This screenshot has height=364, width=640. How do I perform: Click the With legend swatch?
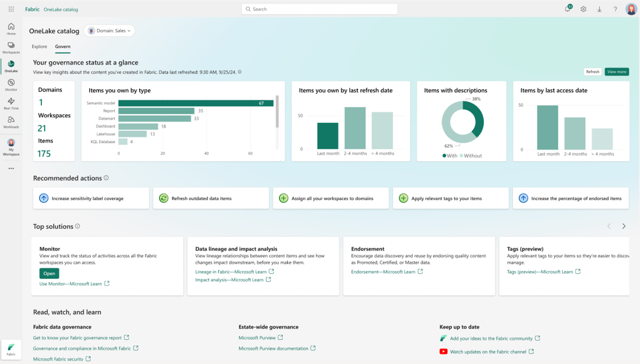[444, 156]
